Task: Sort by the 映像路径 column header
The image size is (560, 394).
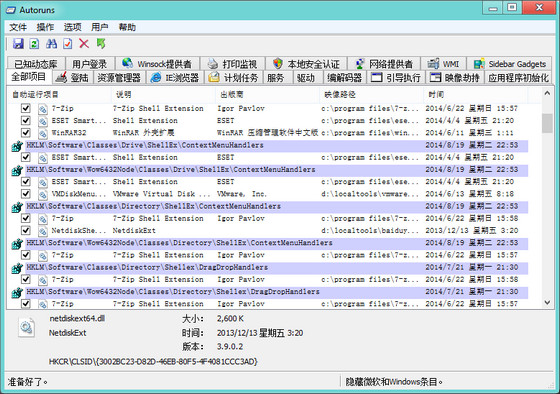Action: tap(371, 94)
